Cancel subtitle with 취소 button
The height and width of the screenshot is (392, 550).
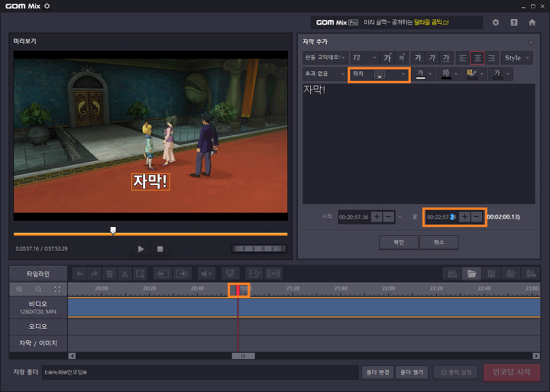[x=438, y=242]
